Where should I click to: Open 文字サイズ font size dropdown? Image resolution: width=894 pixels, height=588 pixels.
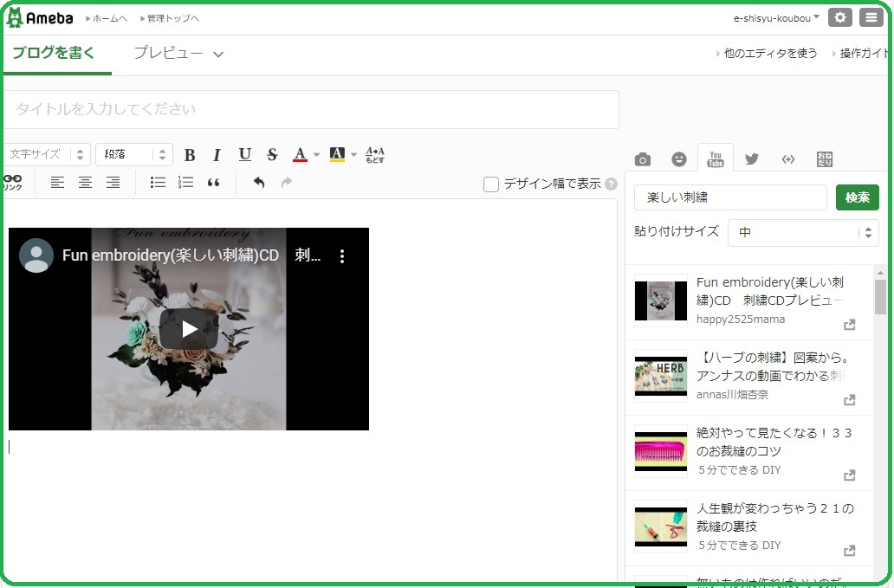coord(46,154)
